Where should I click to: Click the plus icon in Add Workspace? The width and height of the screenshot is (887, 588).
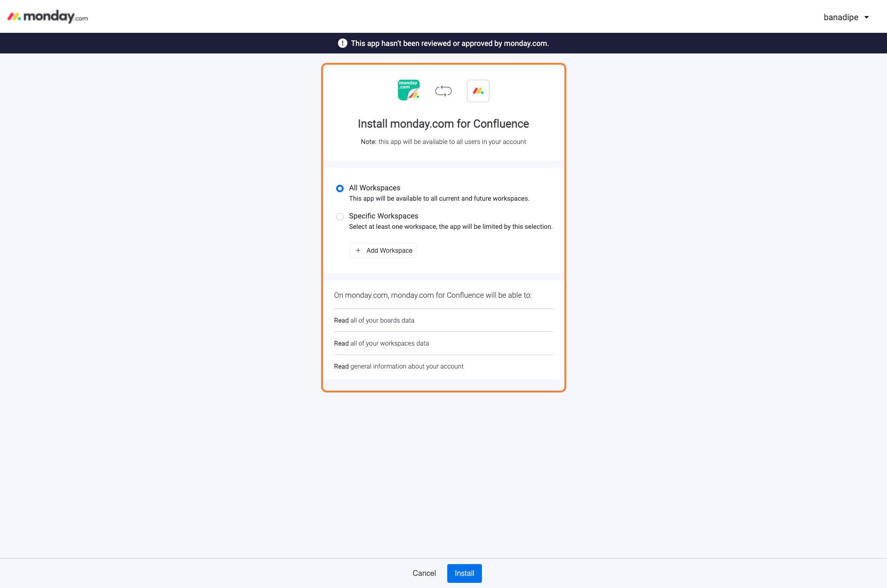[x=358, y=250]
